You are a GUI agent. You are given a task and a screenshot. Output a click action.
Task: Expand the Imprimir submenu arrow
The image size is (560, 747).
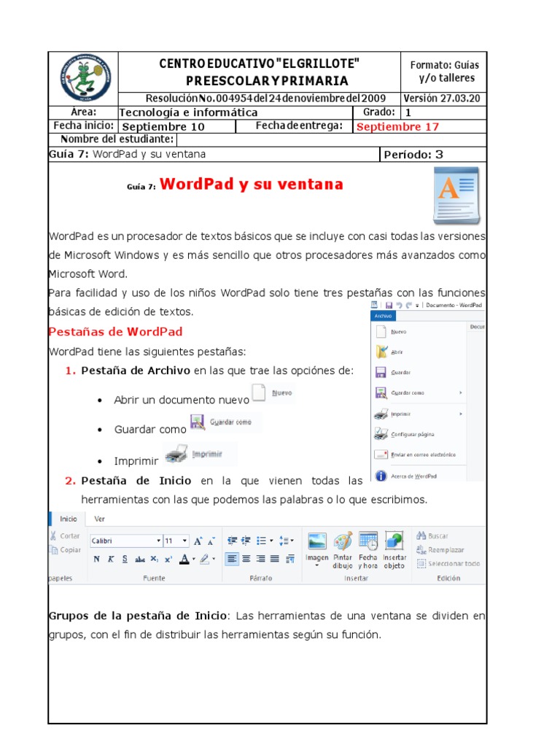[x=461, y=414]
